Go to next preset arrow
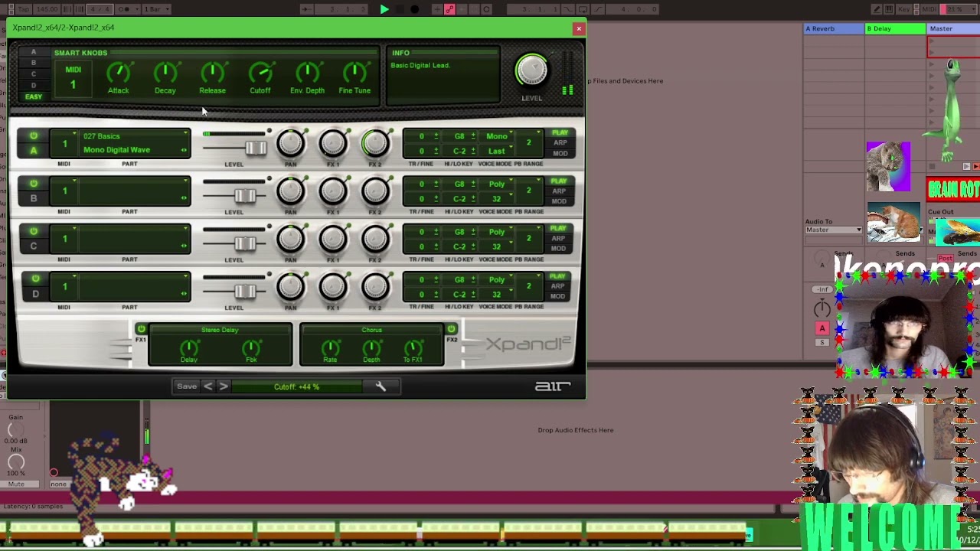 click(224, 386)
